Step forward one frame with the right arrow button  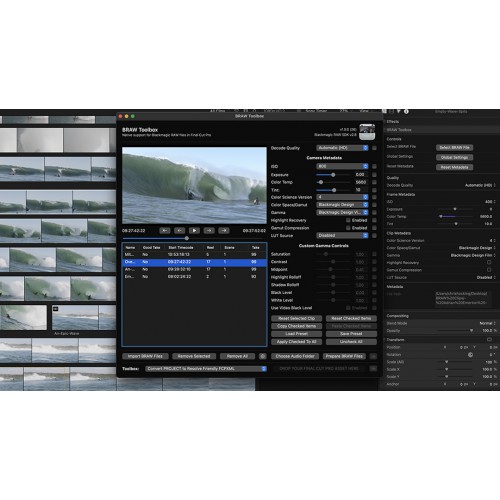pos(209,230)
